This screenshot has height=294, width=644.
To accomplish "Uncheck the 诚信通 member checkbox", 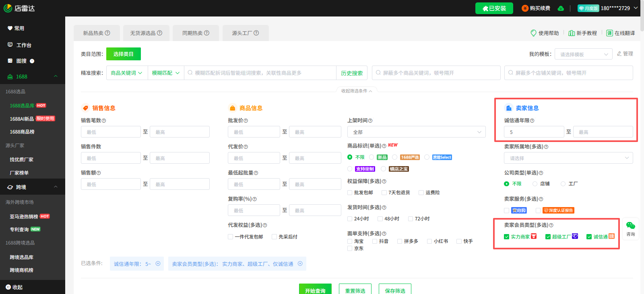I will [x=589, y=236].
